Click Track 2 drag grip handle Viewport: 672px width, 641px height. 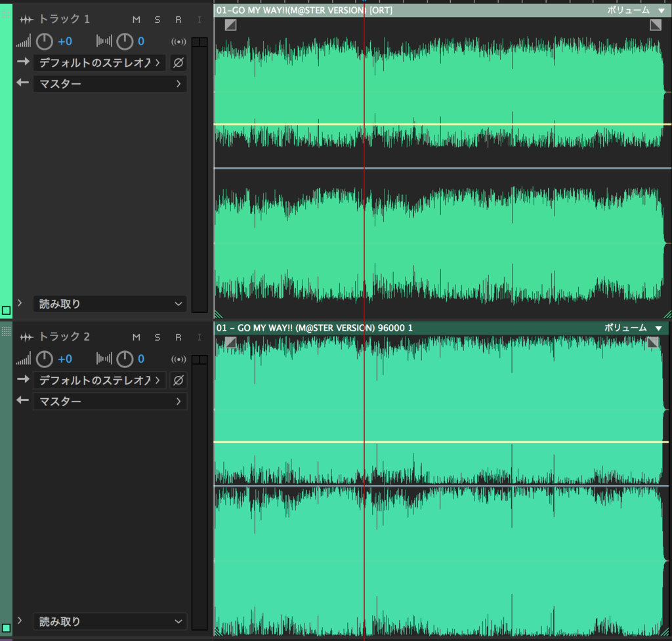pos(6,331)
